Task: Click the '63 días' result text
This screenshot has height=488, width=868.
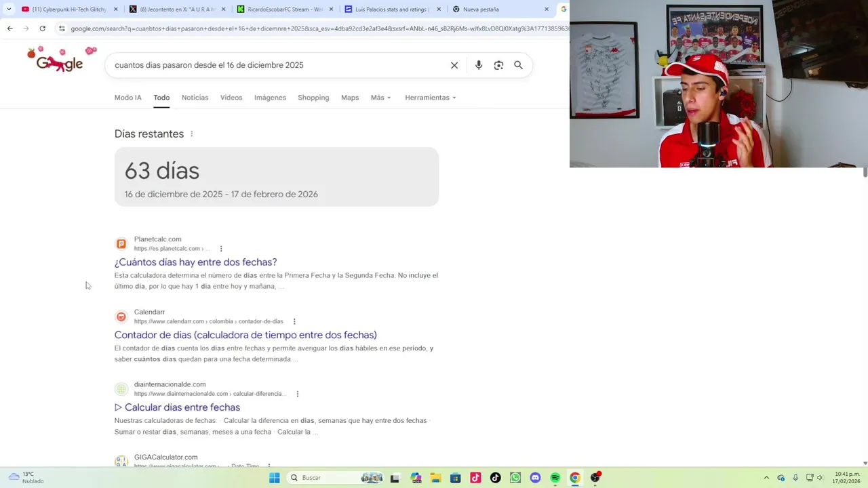Action: 162,171
